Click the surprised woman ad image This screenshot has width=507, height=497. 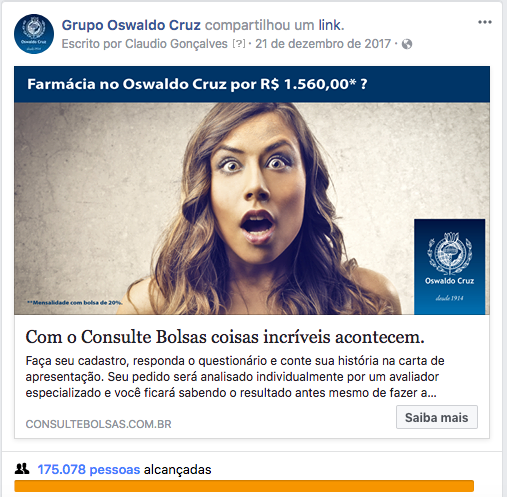tap(252, 208)
